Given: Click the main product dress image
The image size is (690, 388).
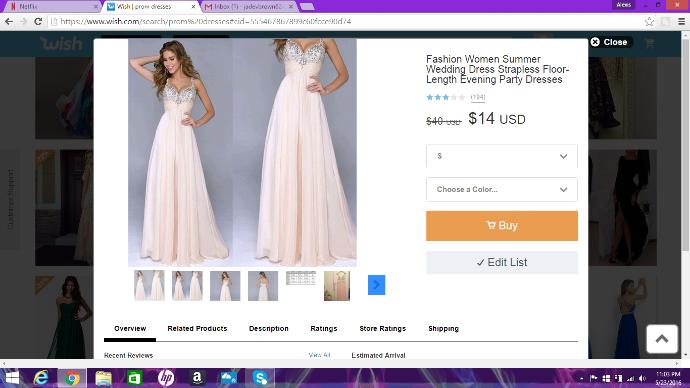Looking at the screenshot, I should pyautogui.click(x=242, y=152).
